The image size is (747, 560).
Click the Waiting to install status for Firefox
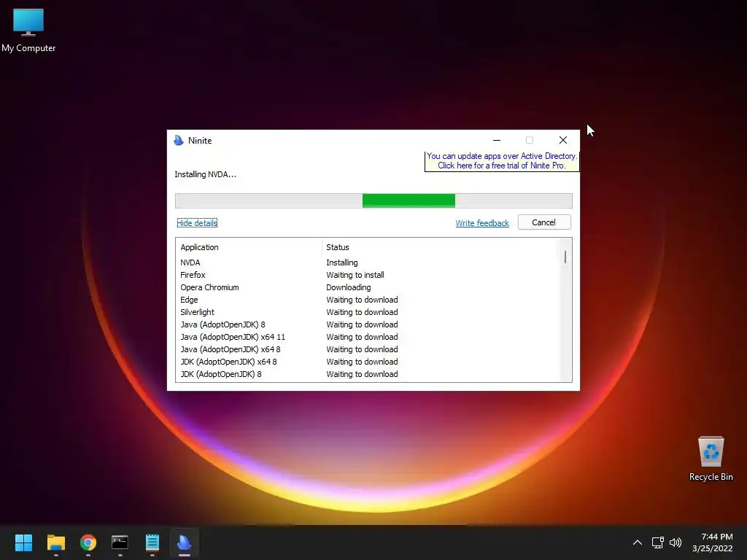pyautogui.click(x=355, y=275)
